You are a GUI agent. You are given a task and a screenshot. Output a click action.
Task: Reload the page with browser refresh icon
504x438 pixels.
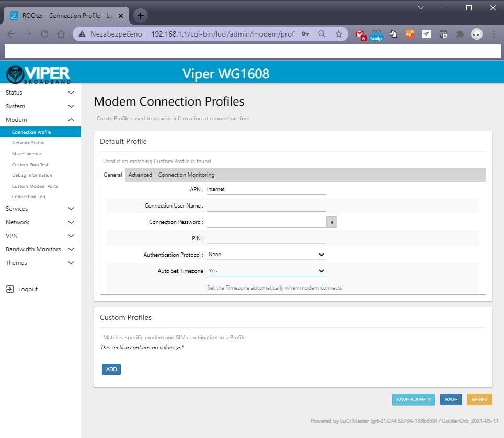[44, 34]
